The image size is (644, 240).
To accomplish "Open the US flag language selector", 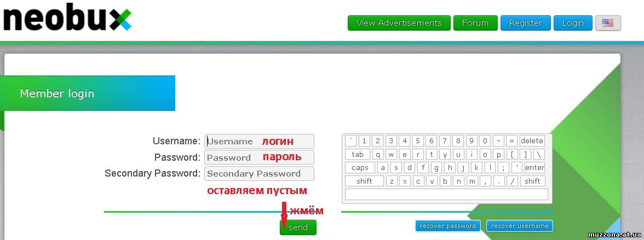I will [608, 23].
